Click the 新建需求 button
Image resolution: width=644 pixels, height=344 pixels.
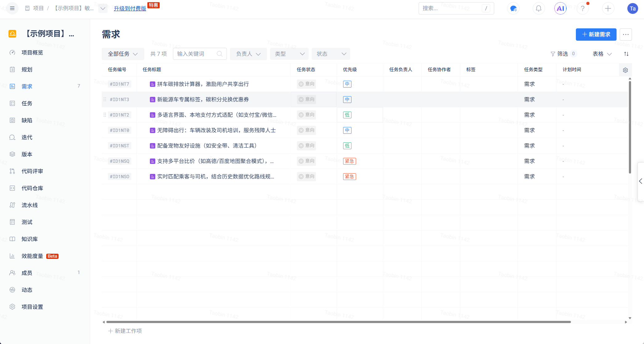pos(596,35)
